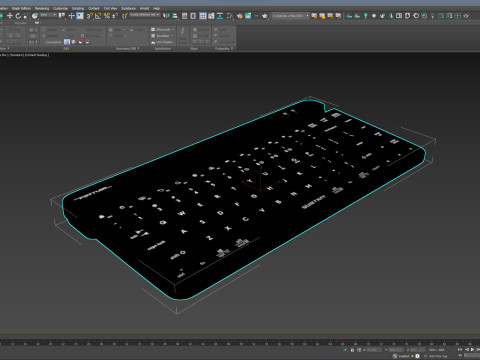Select the second Constraints option icon
The height and width of the screenshot is (360, 480).
pos(74,42)
